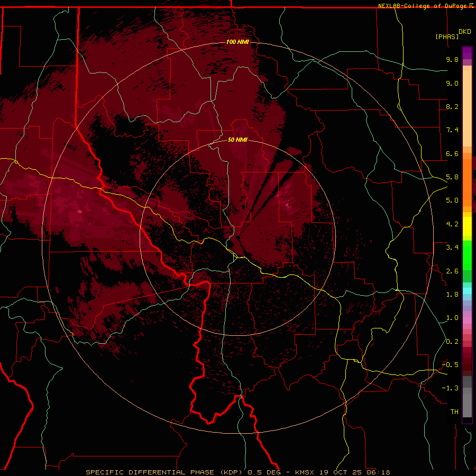Click the orange segment of the color bar

[x=467, y=182]
